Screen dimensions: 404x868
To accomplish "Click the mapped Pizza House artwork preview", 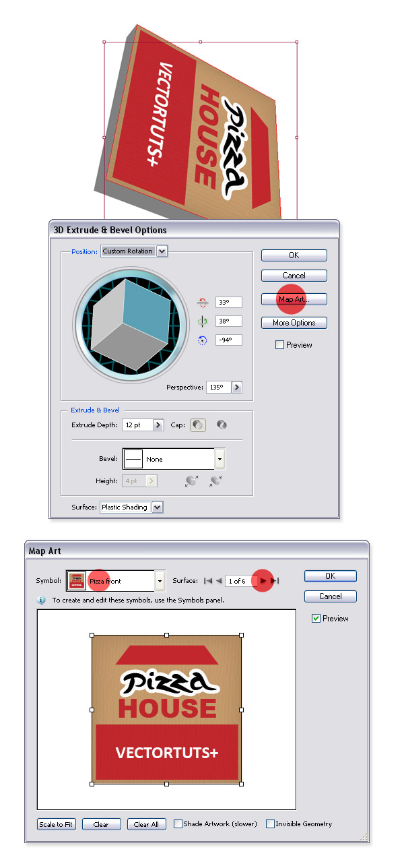I will coord(167,709).
